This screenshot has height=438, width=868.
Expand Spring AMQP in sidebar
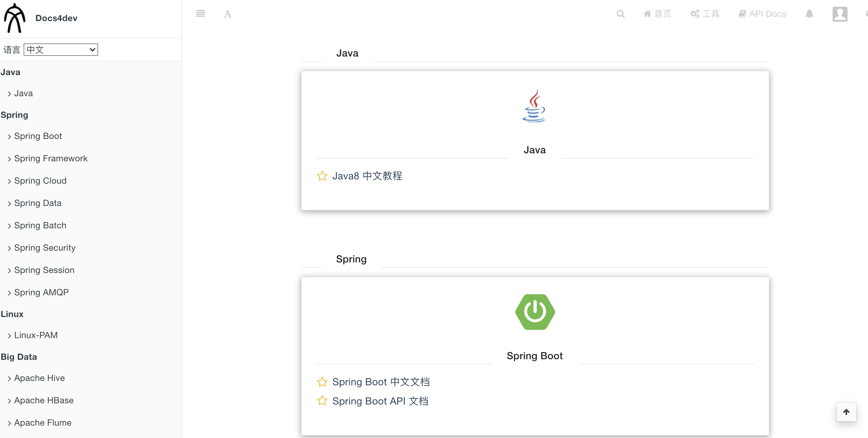[x=38, y=292]
